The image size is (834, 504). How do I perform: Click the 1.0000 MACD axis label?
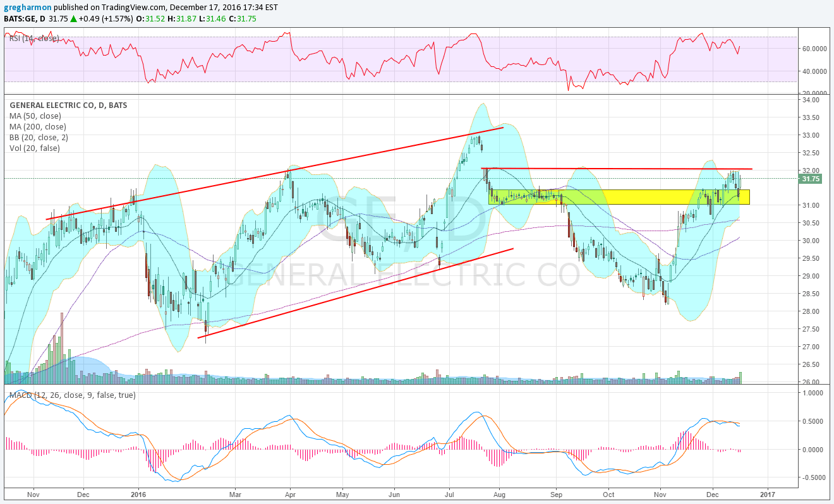[813, 392]
